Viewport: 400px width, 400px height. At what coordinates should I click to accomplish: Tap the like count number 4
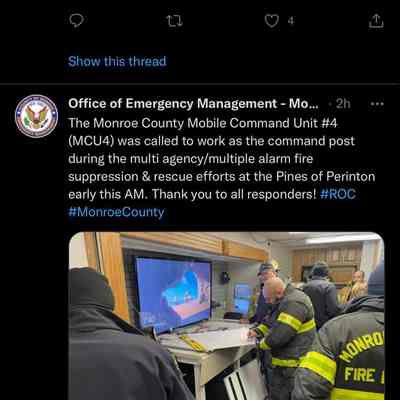291,21
